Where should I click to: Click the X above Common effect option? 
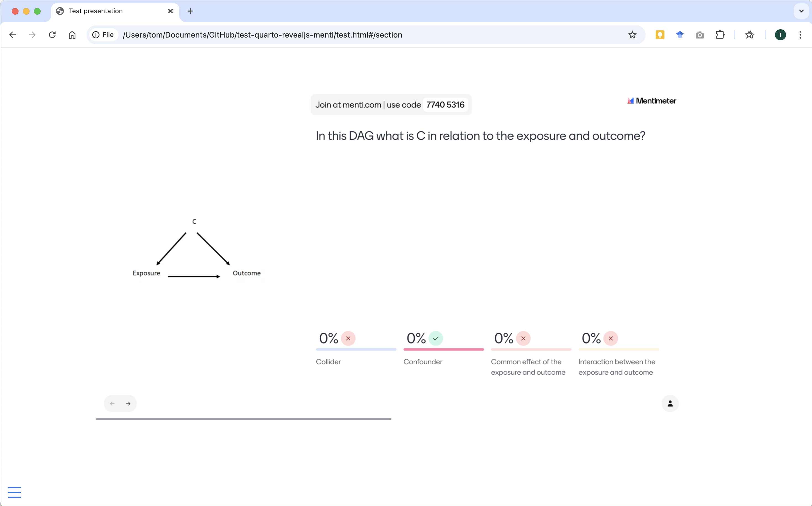click(523, 338)
